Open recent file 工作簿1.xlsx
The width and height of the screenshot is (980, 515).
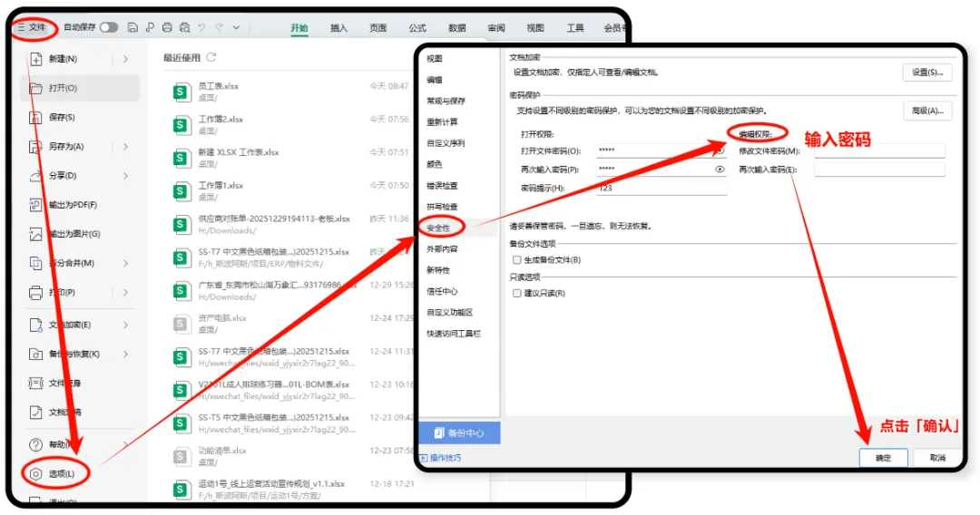[x=290, y=191]
